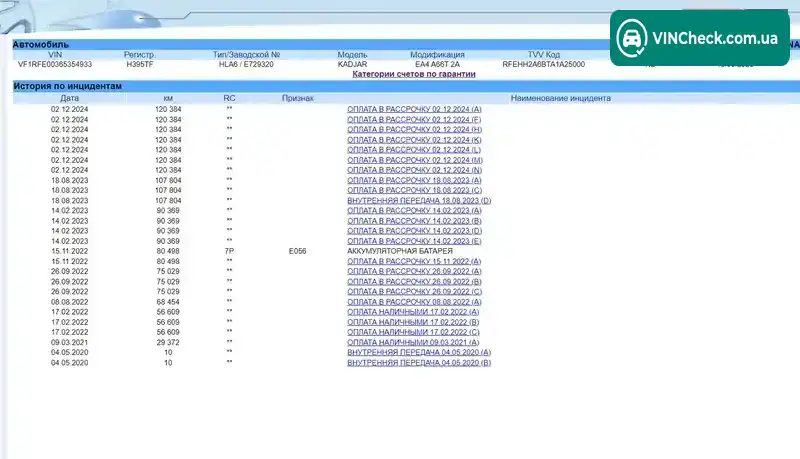Open ОПЛАТА В РАССРОЧКУ 02.12.2024 (N)
Screen dimensions: 800x459
(x=414, y=170)
